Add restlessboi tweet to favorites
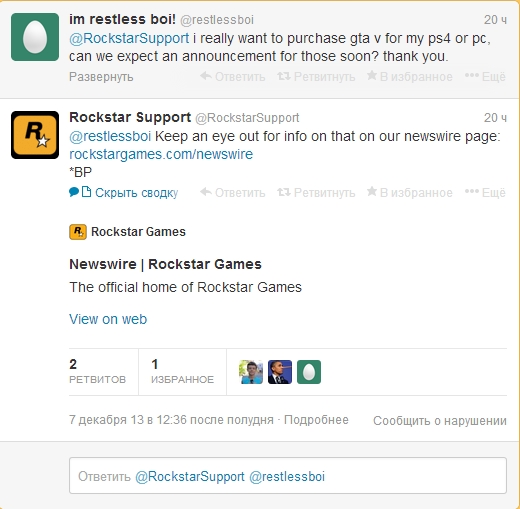 [410, 77]
